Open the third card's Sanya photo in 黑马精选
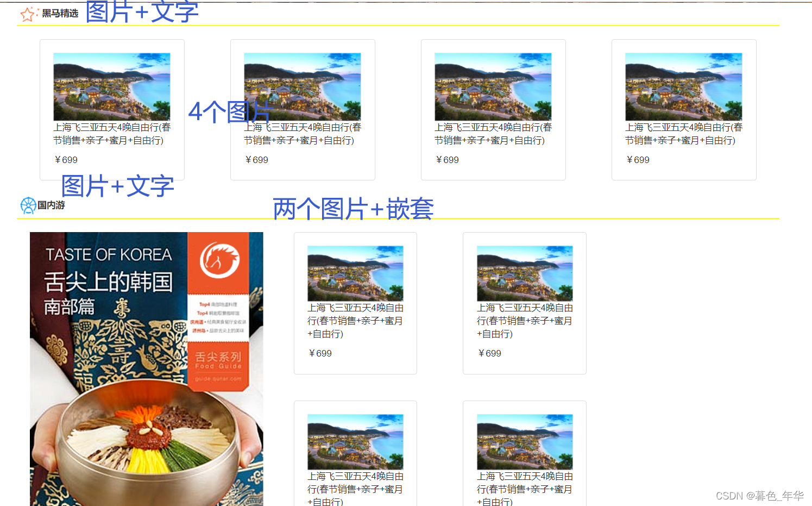Image resolution: width=812 pixels, height=506 pixels. tap(493, 86)
